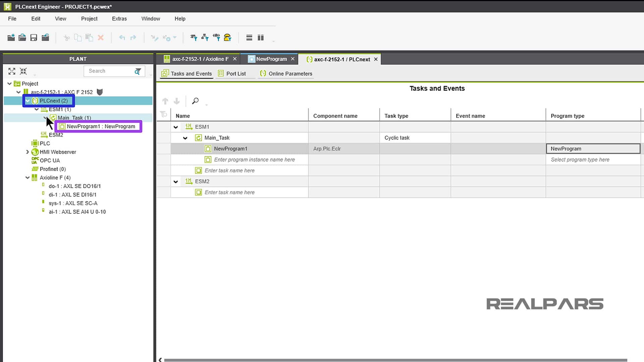Image resolution: width=644 pixels, height=362 pixels.
Task: Click the magnifier search icon in Tasks and Events
Action: tap(195, 101)
